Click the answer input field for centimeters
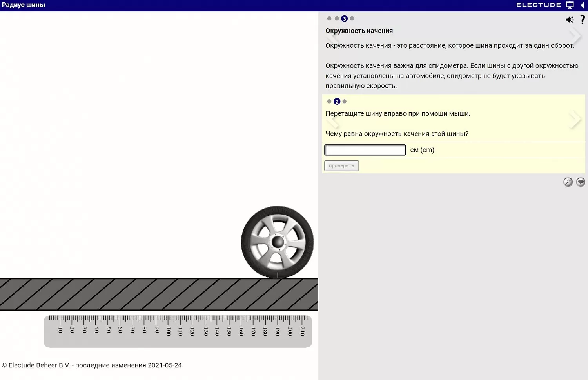Screen dimensions: 588x380 pyautogui.click(x=365, y=150)
